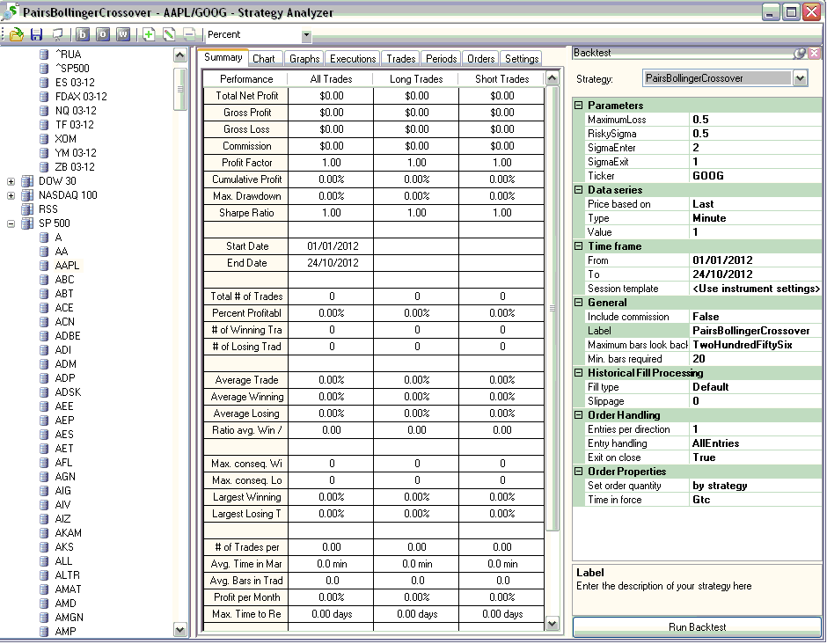This screenshot has height=644, width=827.
Task: Collapse the SP 500 instrument list
Action: [11, 223]
